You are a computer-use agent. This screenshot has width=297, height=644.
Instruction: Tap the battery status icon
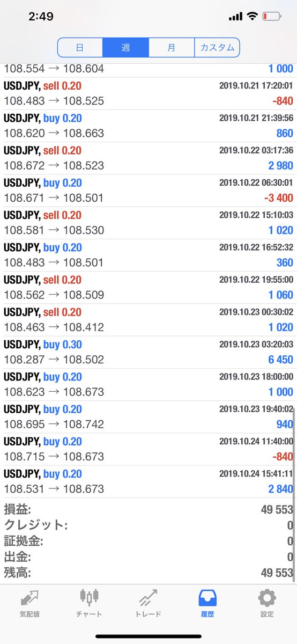coord(272,17)
